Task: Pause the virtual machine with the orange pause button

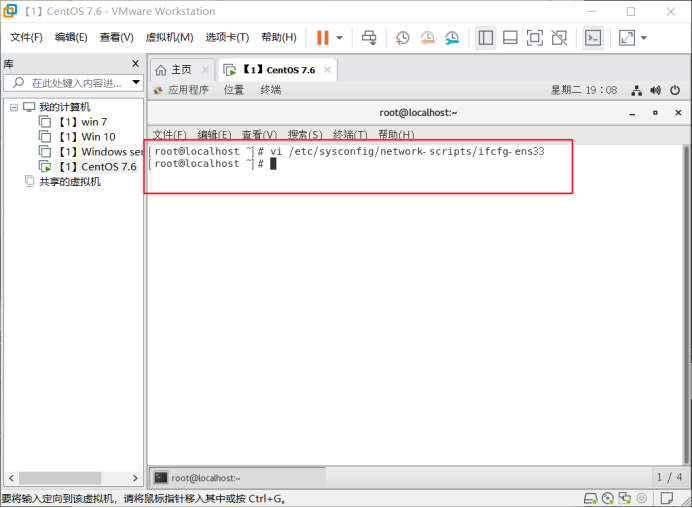Action: click(x=323, y=38)
